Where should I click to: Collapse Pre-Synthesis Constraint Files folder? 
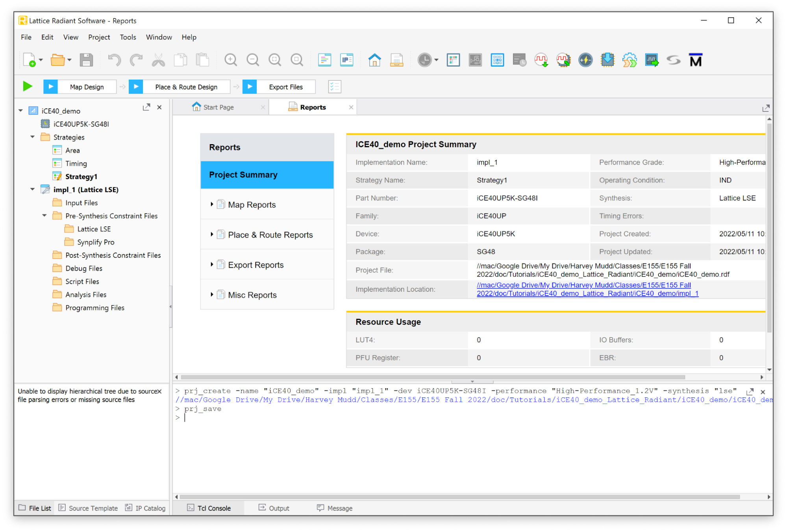pos(44,216)
